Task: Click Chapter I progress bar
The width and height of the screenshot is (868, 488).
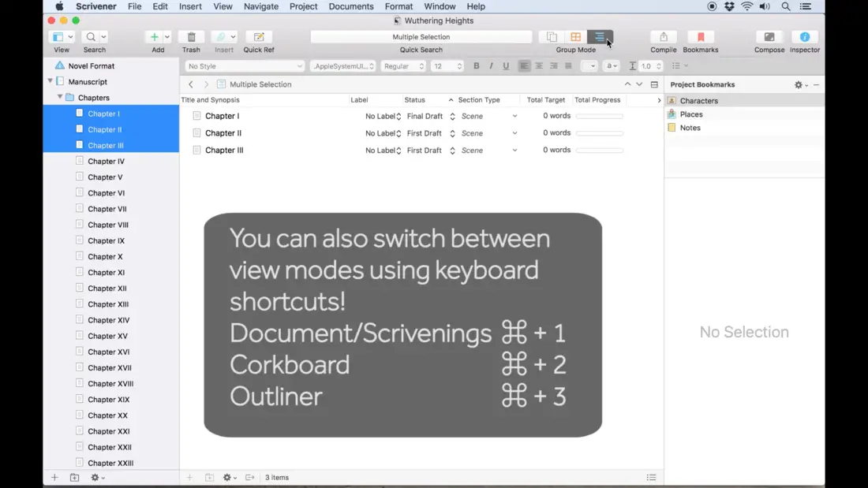Action: coord(599,116)
